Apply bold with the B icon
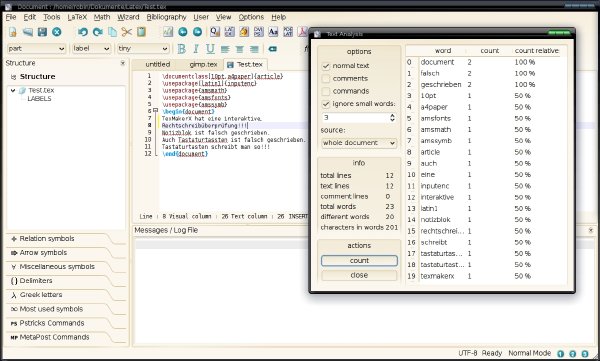This screenshot has height=361, width=600. [182, 49]
